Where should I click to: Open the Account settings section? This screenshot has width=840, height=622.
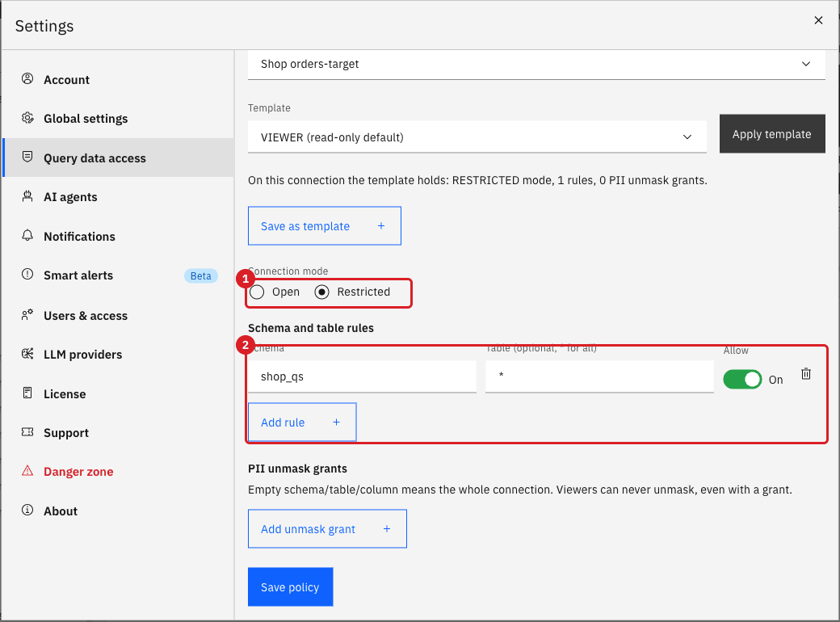coord(66,80)
